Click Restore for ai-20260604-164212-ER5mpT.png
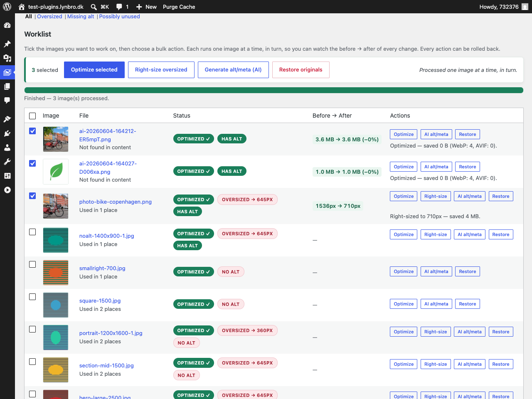The height and width of the screenshot is (399, 532). (468, 134)
